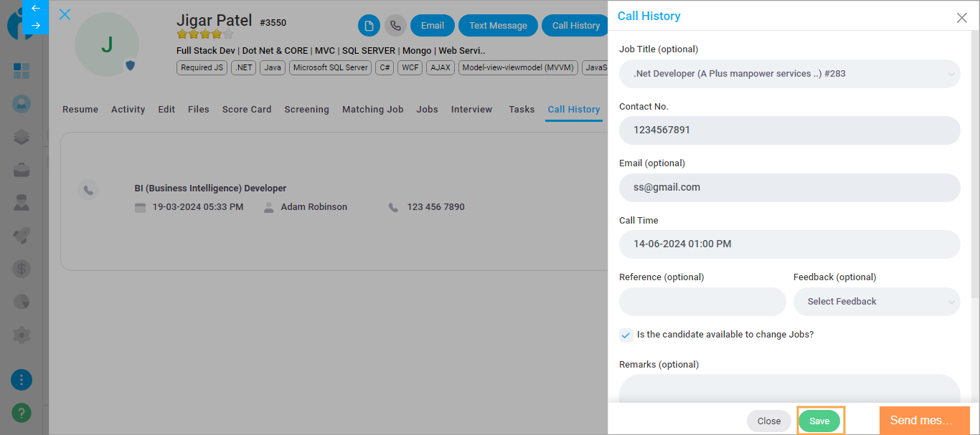Click into the Contact No. input field
980x435 pixels.
coord(789,130)
